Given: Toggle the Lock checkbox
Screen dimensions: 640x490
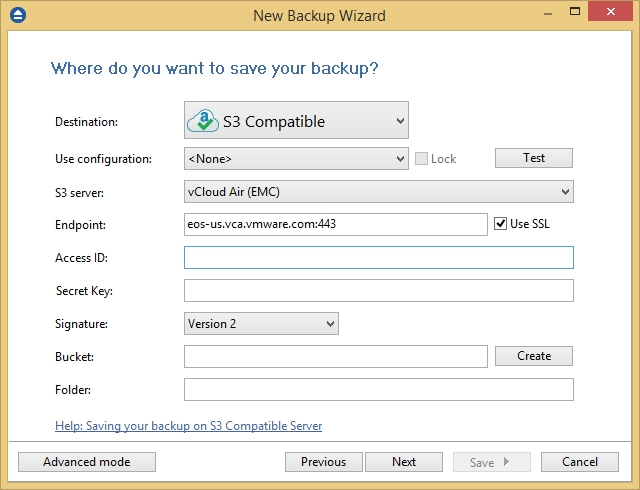Looking at the screenshot, I should pos(421,158).
